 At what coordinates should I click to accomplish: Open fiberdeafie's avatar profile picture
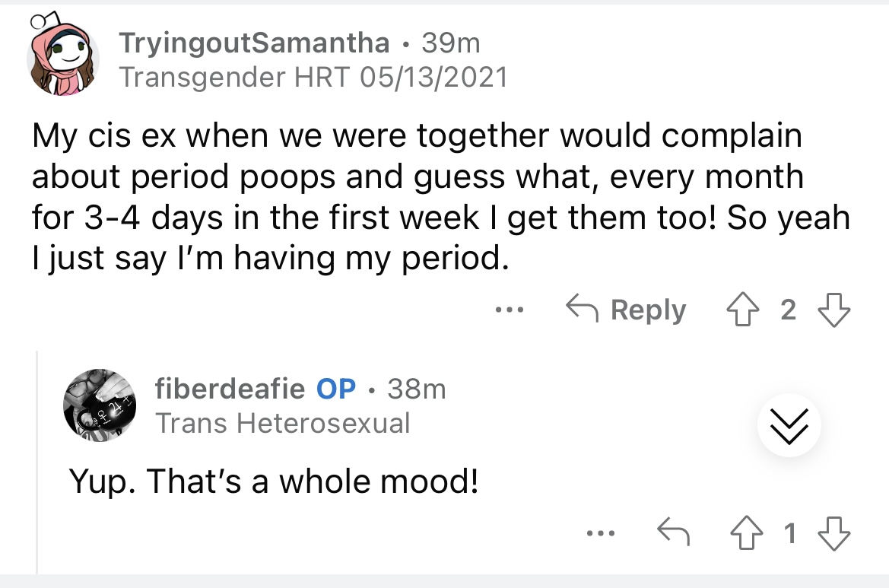click(x=100, y=405)
